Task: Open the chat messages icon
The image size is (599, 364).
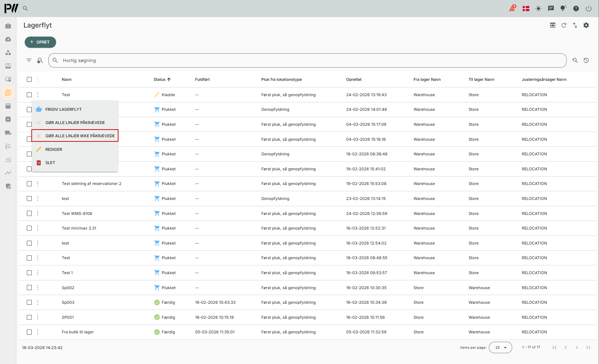Action: tap(551, 8)
